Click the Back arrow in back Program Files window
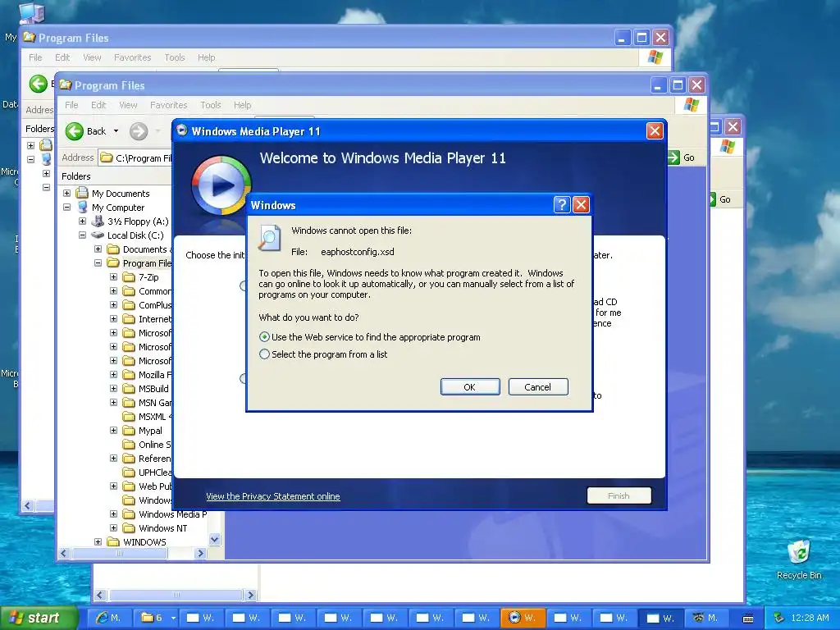Viewport: 840px width, 630px height. click(38, 84)
